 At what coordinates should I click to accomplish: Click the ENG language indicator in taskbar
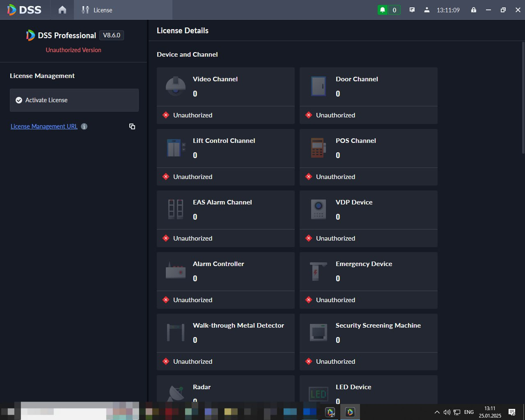point(469,412)
